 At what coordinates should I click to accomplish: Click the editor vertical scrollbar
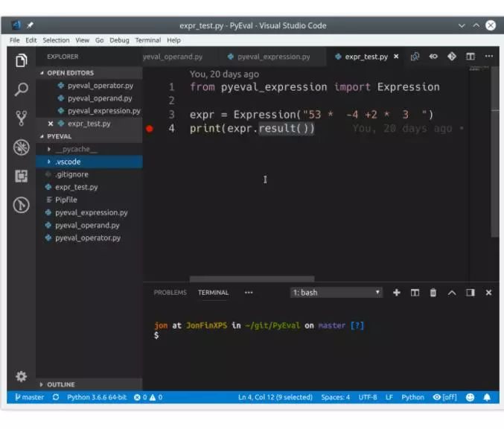(495, 152)
